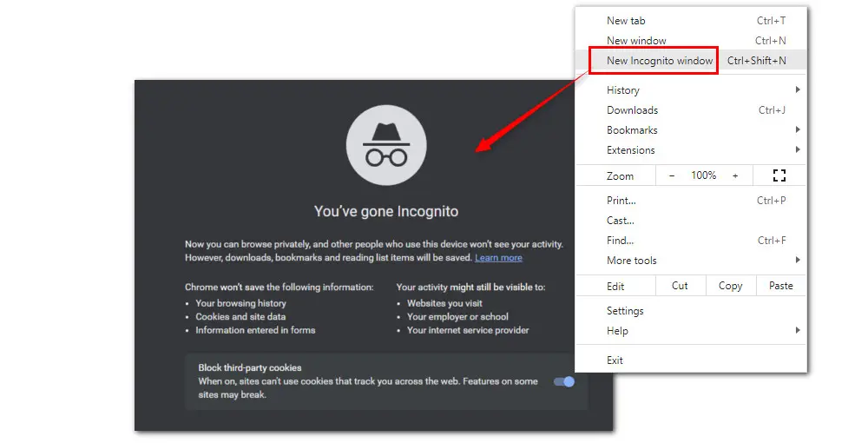Screen dimensions: 868x443
Task: Click the Incognito hat-and-glasses icon
Action: click(x=386, y=144)
